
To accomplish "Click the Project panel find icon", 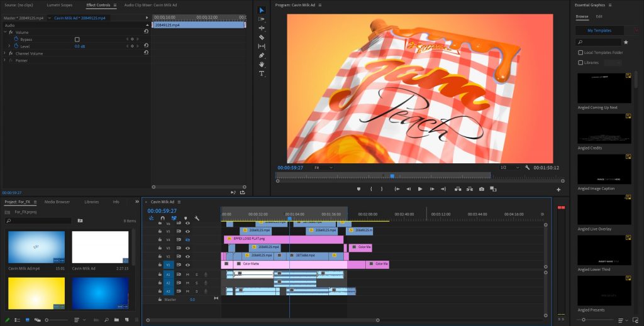I will click(x=106, y=320).
